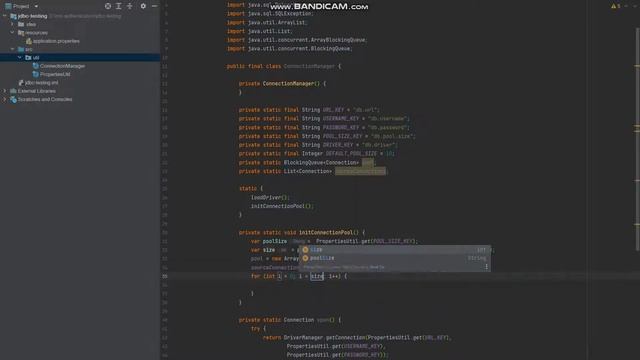Hide the Project tool window
This screenshot has height=360, width=640.
click(x=154, y=6)
